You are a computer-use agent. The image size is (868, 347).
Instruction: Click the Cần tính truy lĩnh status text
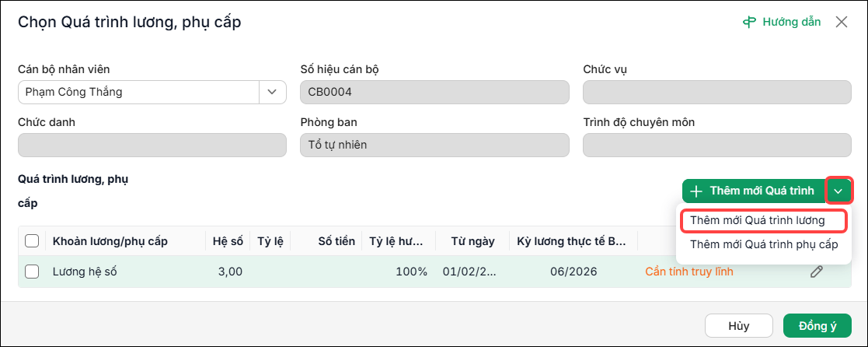point(689,272)
